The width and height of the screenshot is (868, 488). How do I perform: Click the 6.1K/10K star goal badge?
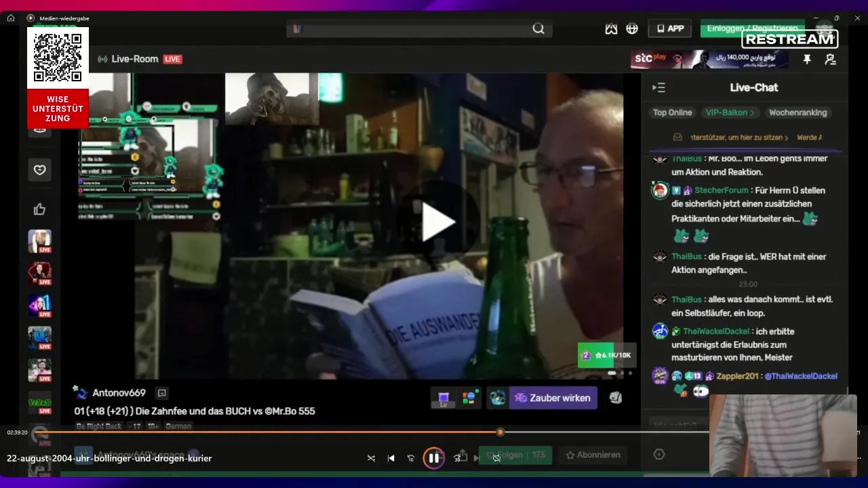click(x=606, y=355)
